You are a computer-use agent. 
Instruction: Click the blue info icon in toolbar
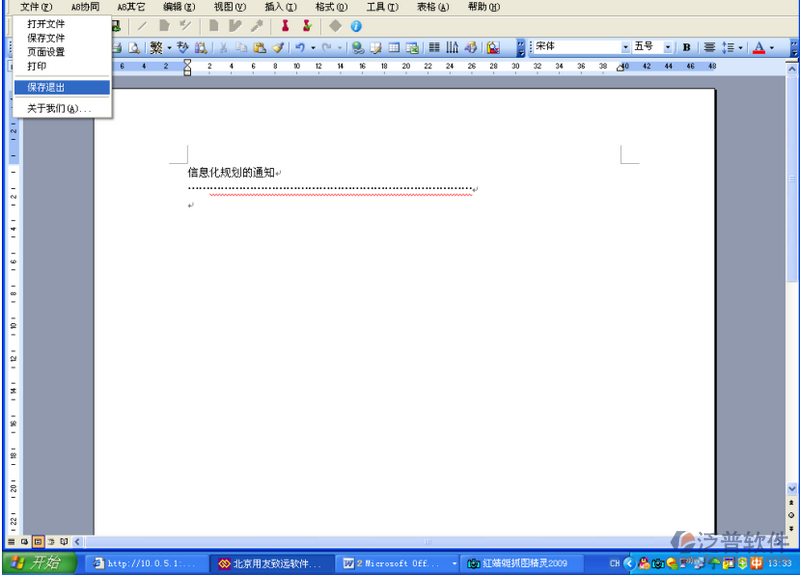coord(355,26)
